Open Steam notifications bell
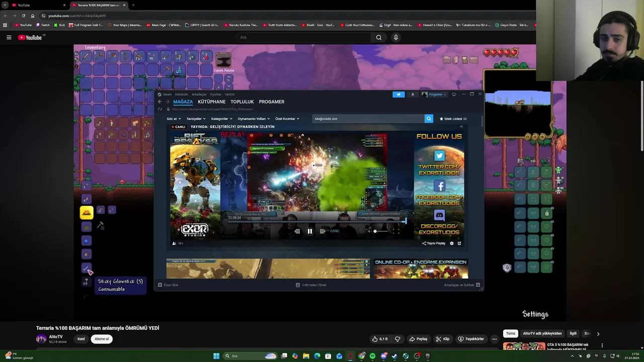 (413, 94)
